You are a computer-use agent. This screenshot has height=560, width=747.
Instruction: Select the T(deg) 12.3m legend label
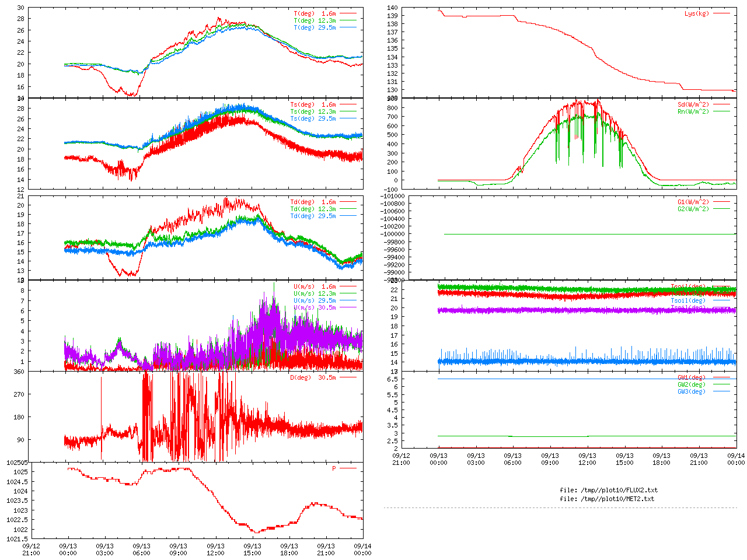[315, 20]
